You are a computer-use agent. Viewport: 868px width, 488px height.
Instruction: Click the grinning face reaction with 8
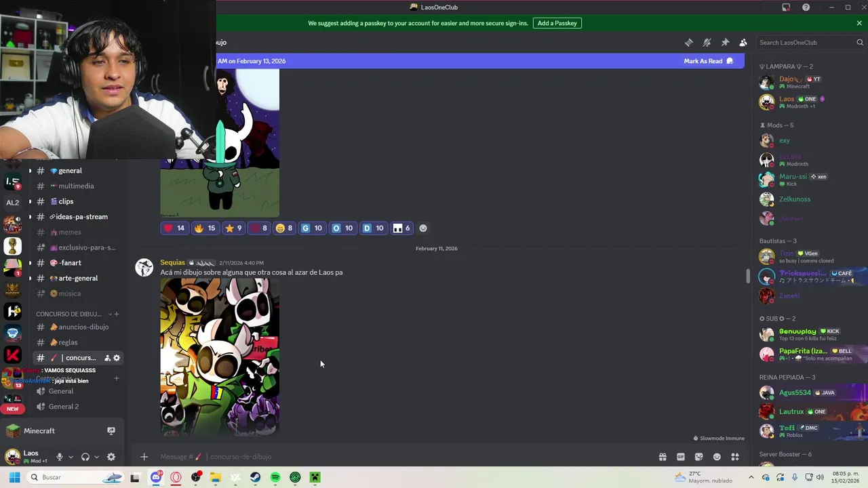click(284, 228)
